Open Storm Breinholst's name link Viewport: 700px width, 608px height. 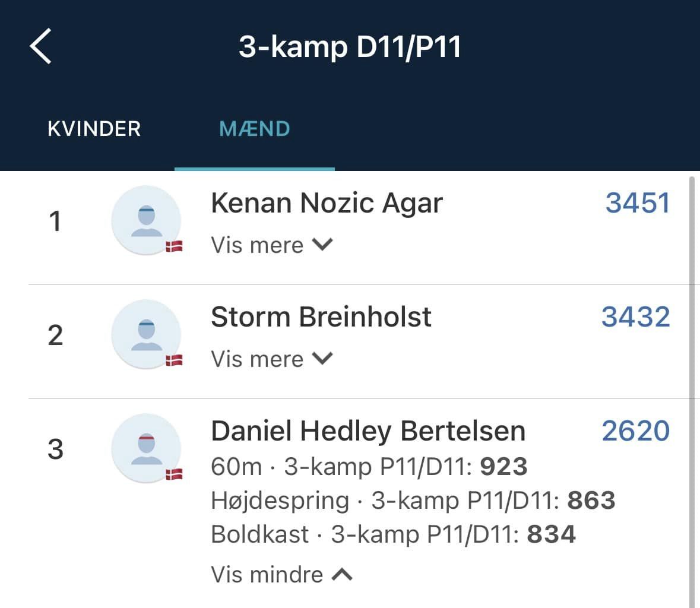321,317
